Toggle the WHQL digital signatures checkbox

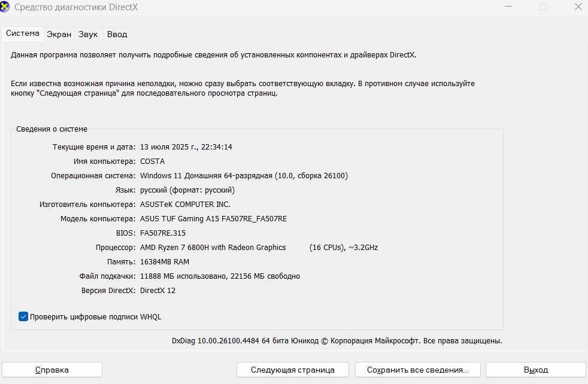pyautogui.click(x=23, y=316)
